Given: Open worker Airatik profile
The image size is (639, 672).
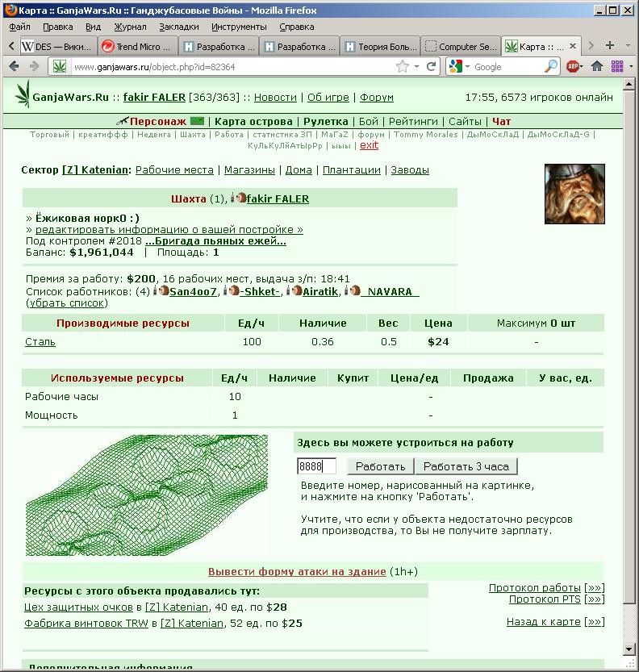Looking at the screenshot, I should [320, 291].
